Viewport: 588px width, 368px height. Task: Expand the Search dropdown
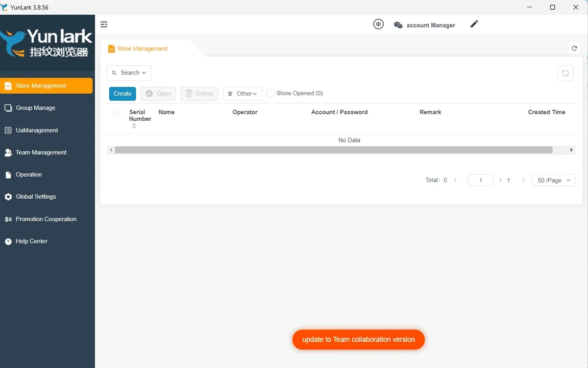[x=129, y=73]
